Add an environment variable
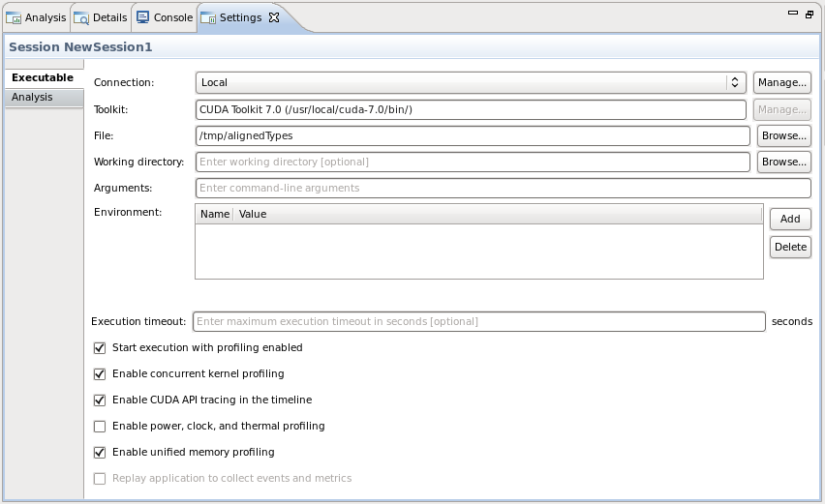 click(790, 220)
